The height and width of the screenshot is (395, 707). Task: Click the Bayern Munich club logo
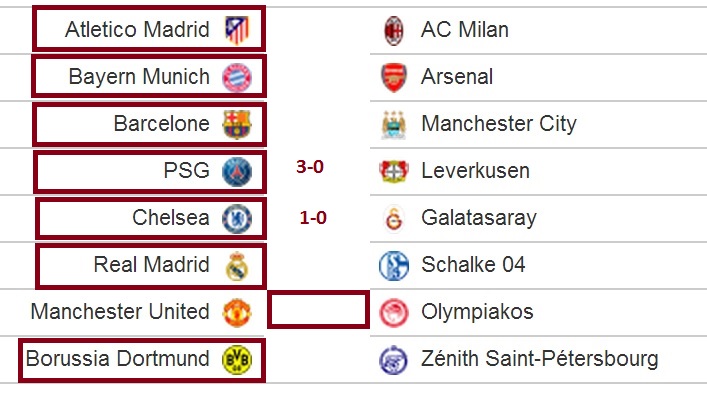coord(237,78)
